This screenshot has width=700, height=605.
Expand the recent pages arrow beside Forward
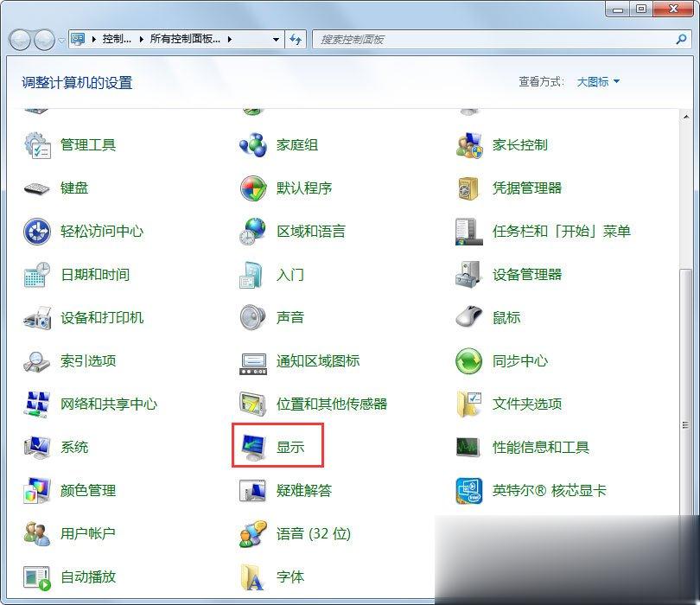coord(62,40)
